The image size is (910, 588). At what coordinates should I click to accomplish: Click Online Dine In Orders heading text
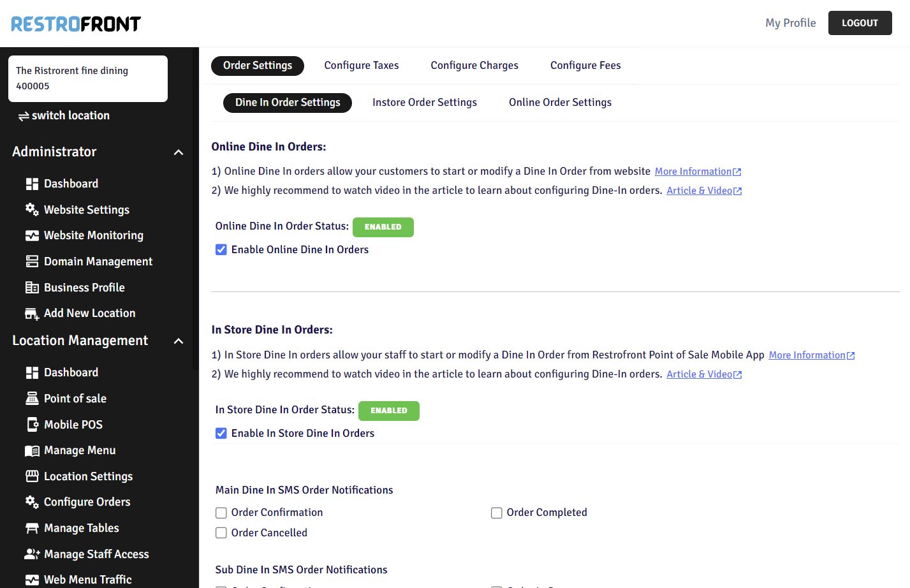pyautogui.click(x=268, y=147)
